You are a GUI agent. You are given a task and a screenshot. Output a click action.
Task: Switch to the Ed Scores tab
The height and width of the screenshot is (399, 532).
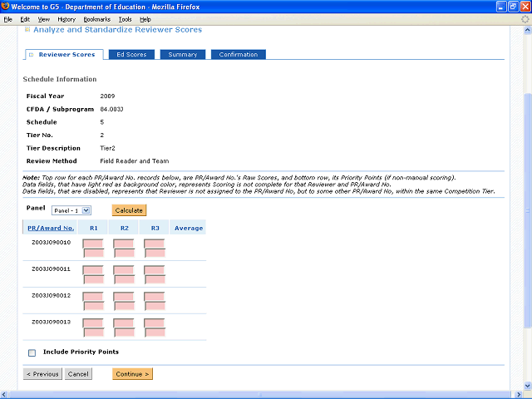point(131,54)
